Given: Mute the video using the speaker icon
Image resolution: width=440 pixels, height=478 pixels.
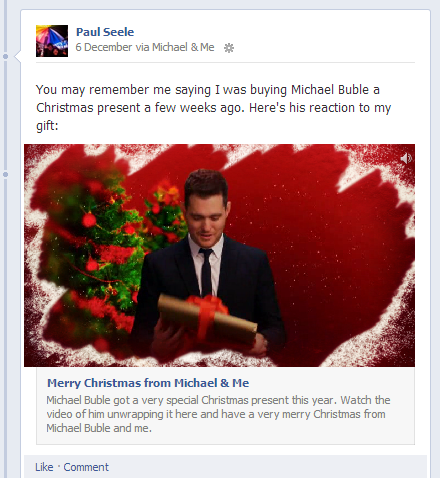Looking at the screenshot, I should click(x=406, y=158).
